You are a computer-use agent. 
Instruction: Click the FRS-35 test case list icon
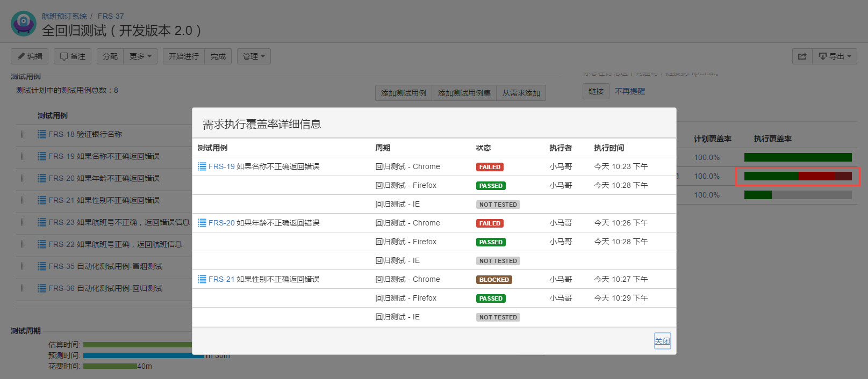42,266
